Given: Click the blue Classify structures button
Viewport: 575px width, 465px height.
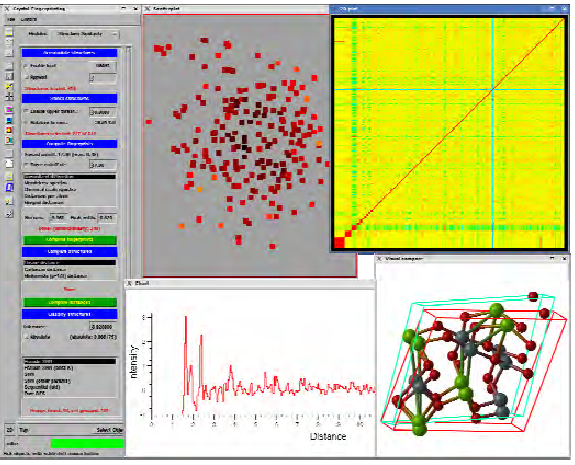Looking at the screenshot, I should click(69, 314).
